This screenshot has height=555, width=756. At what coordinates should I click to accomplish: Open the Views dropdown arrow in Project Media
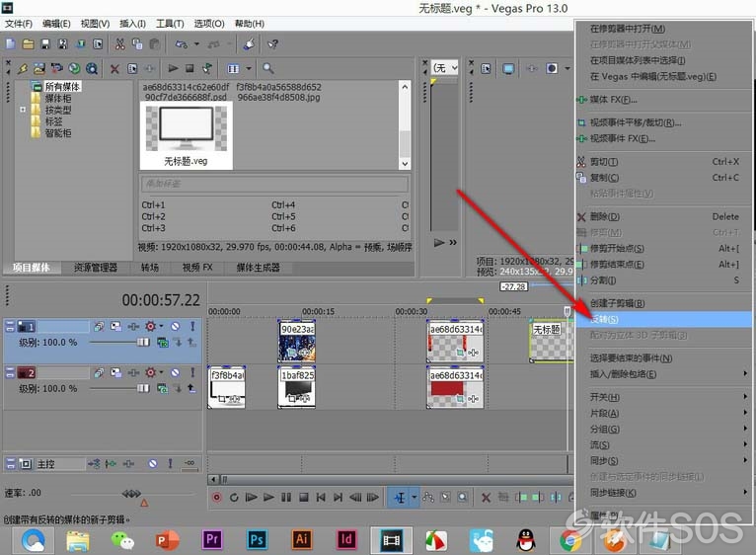pos(249,68)
